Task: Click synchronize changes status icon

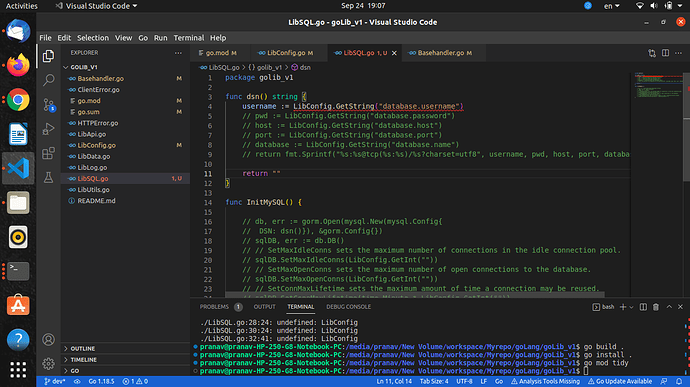Action: (77, 381)
